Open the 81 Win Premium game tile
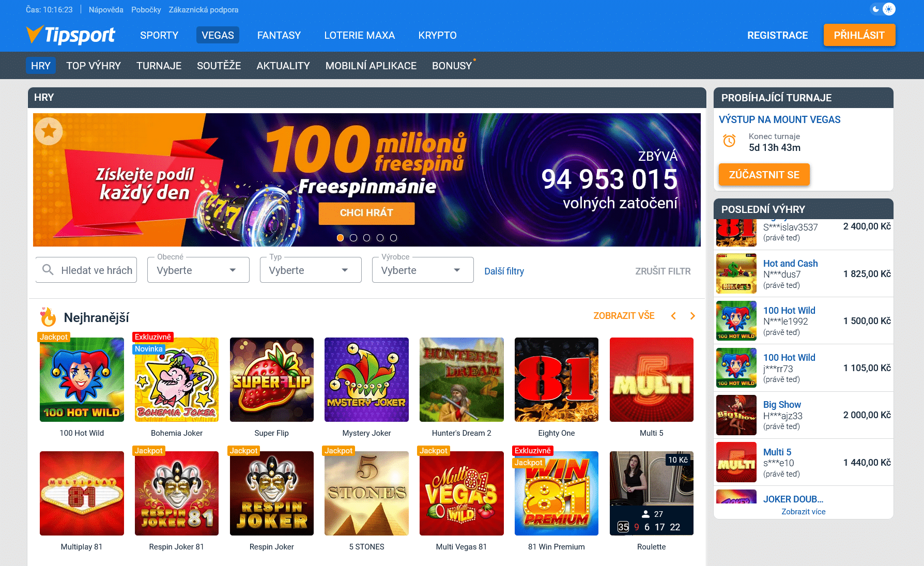The image size is (924, 566). click(557, 493)
